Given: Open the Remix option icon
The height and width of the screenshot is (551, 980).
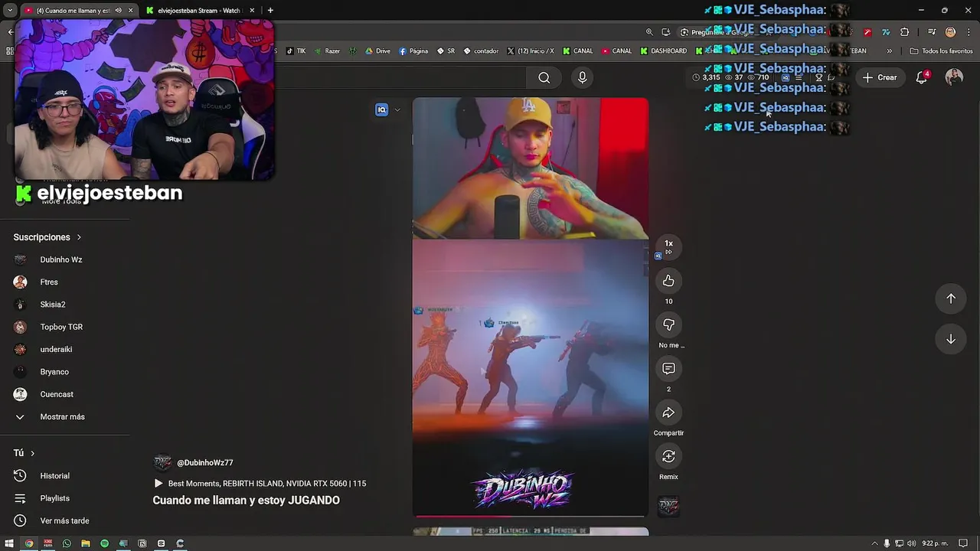Looking at the screenshot, I should coord(668,457).
